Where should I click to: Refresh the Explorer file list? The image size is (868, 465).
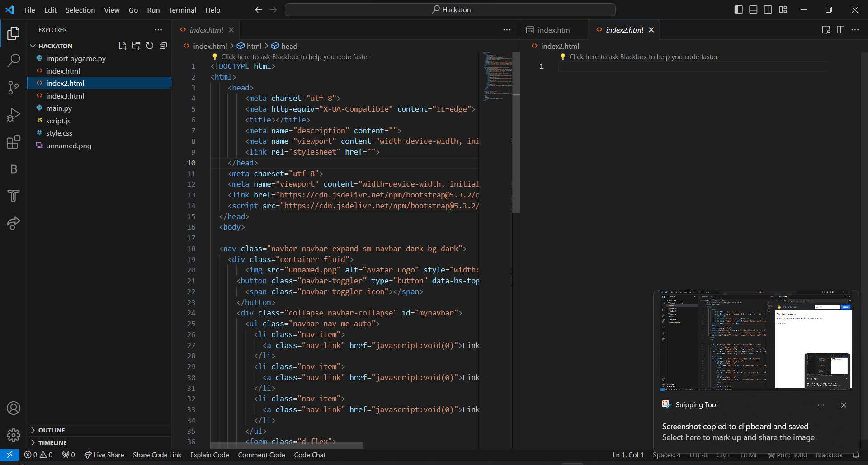pyautogui.click(x=150, y=46)
